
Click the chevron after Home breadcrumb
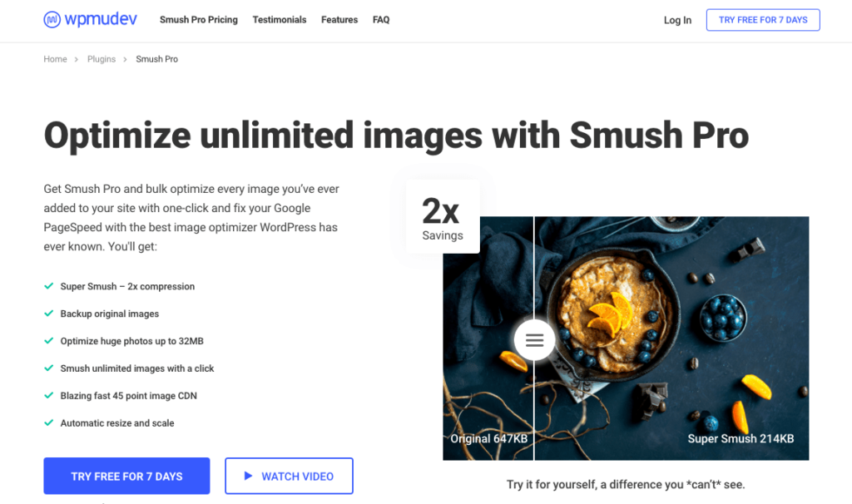pyautogui.click(x=76, y=59)
